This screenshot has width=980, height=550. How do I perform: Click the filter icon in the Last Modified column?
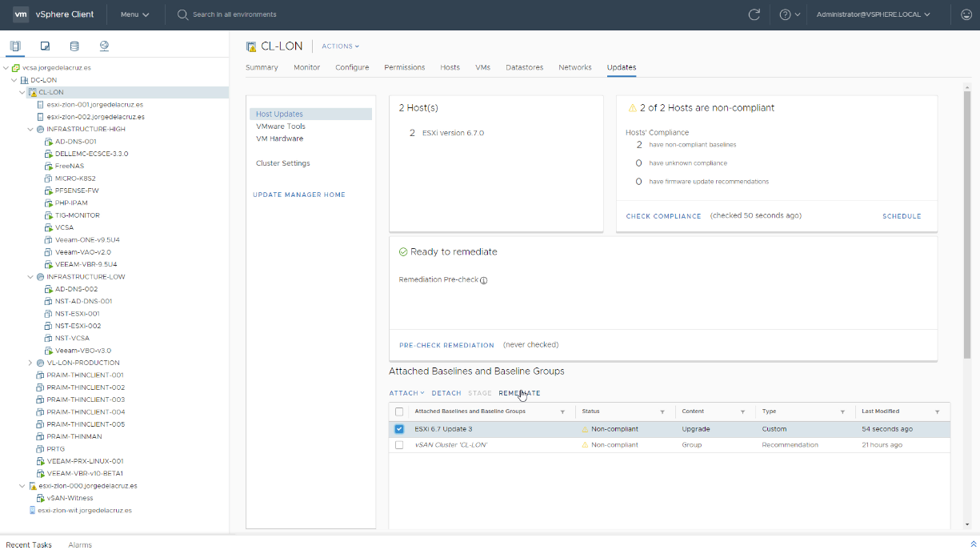(x=937, y=411)
